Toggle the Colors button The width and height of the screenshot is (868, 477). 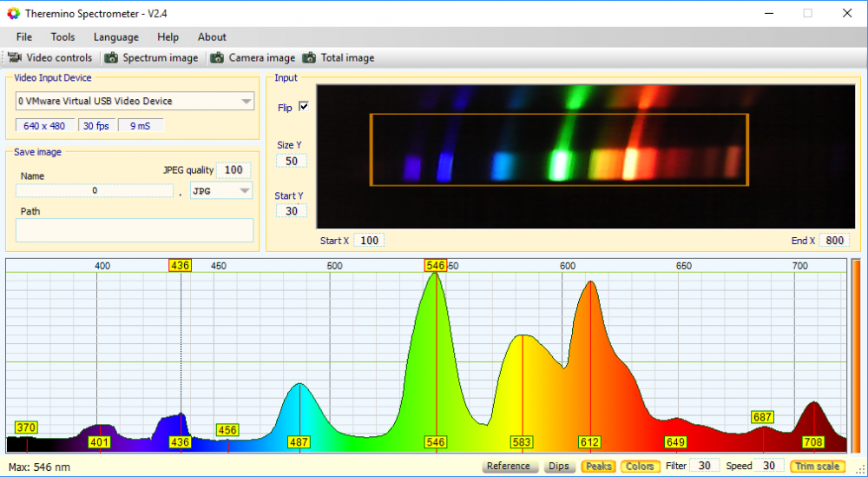(640, 466)
